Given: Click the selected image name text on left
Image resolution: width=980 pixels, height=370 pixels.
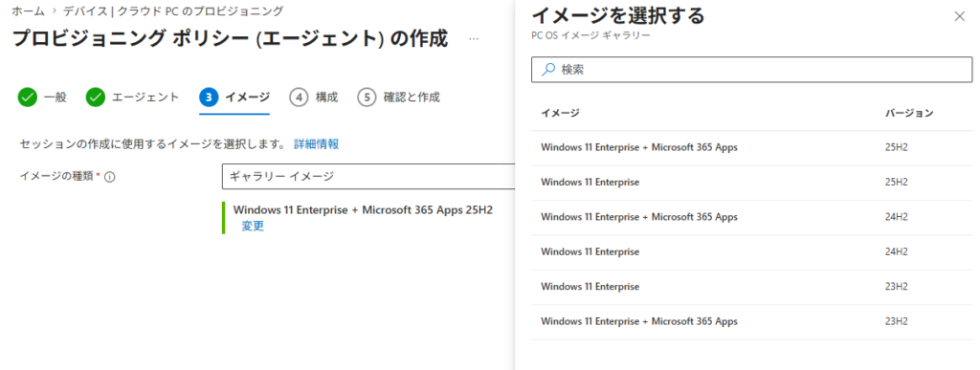Looking at the screenshot, I should 363,209.
